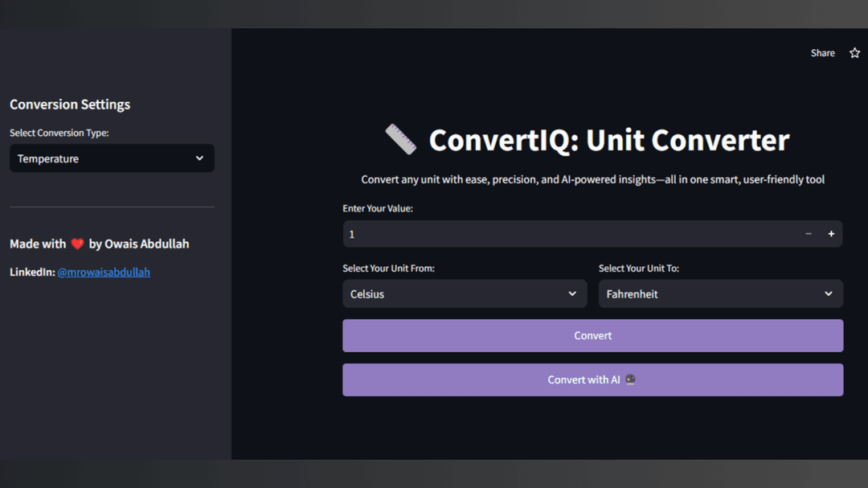Click the Enter Your Value label
This screenshot has width=868, height=488.
[x=378, y=208]
